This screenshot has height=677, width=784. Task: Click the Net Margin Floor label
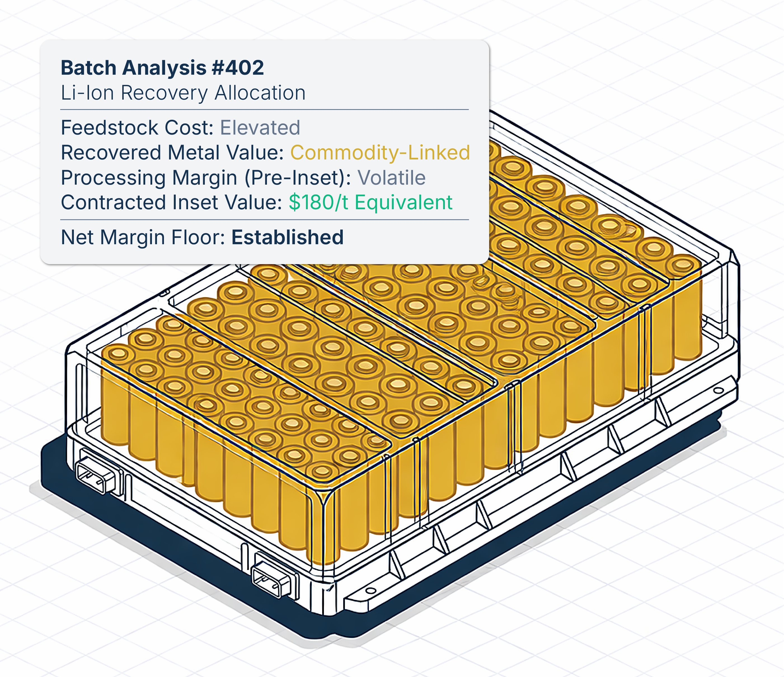(143, 237)
